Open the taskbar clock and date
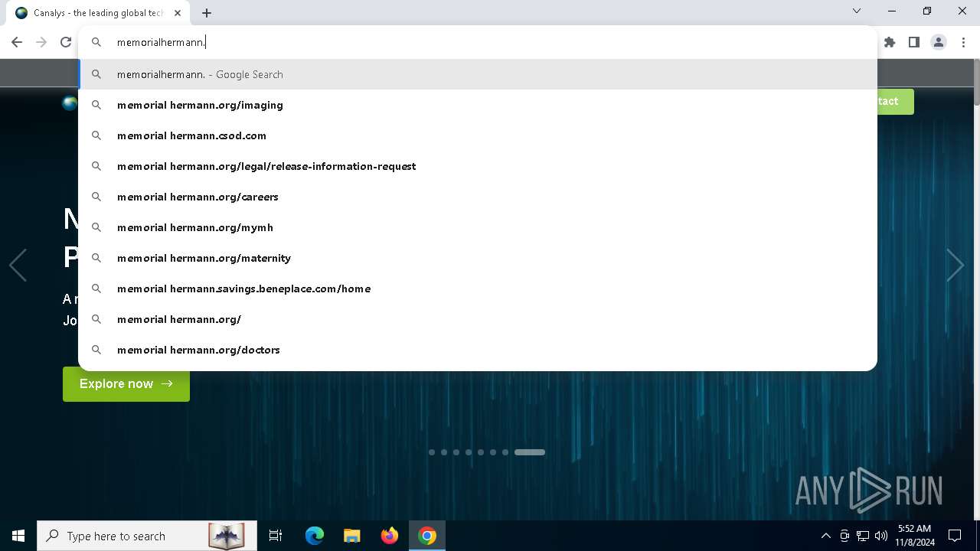980x551 pixels. pyautogui.click(x=915, y=536)
